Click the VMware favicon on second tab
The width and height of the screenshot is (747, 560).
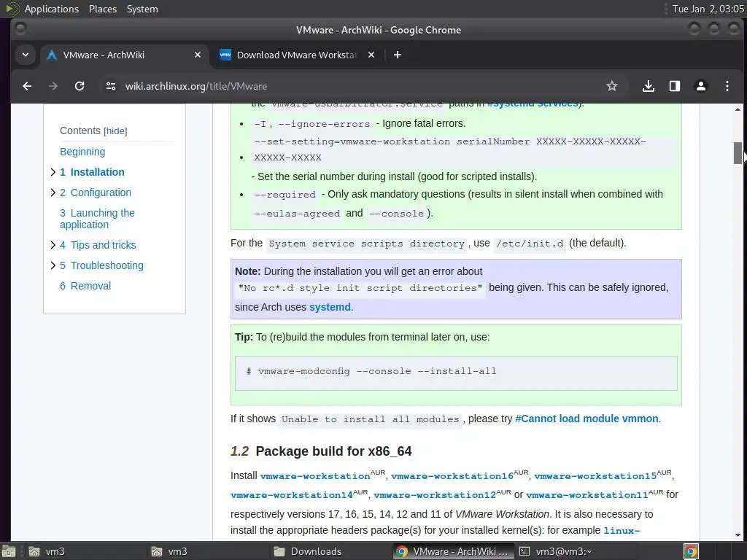[225, 55]
